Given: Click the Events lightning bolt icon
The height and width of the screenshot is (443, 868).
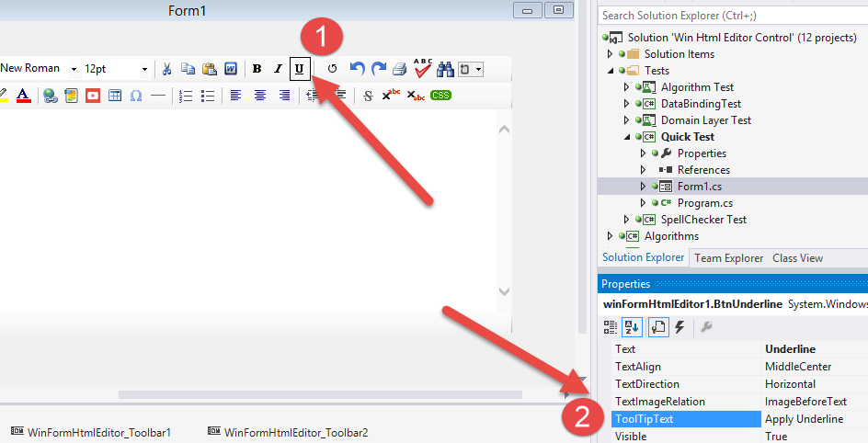Looking at the screenshot, I should [680, 327].
